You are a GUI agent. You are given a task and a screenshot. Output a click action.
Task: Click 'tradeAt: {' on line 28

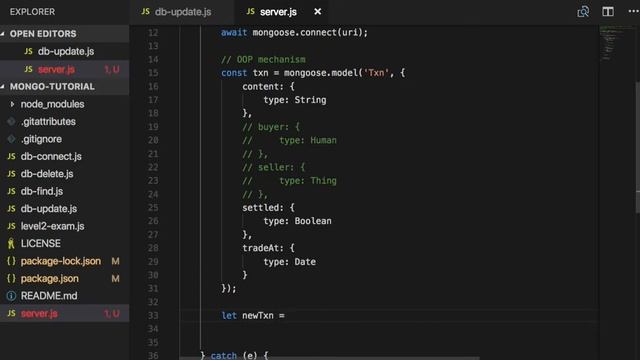click(269, 248)
